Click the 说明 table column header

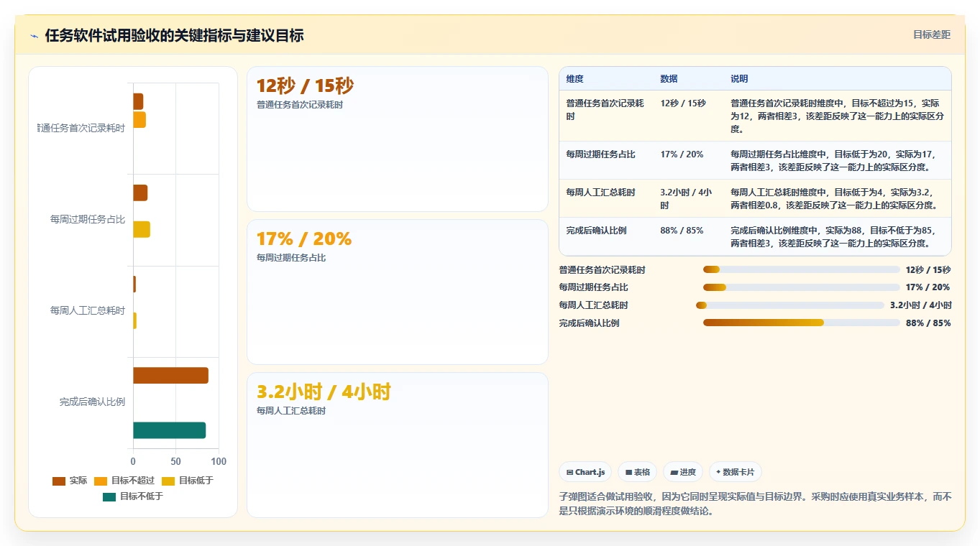coord(838,79)
